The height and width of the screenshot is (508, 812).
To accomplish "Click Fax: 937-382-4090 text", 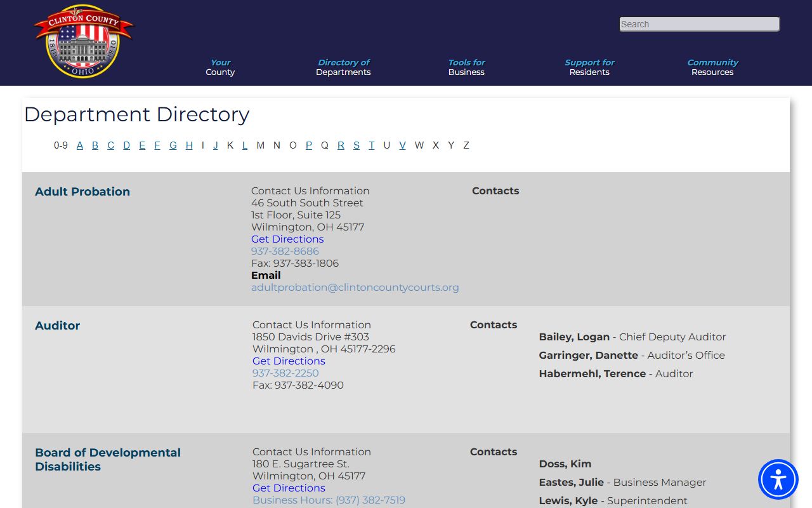I will 298,385.
